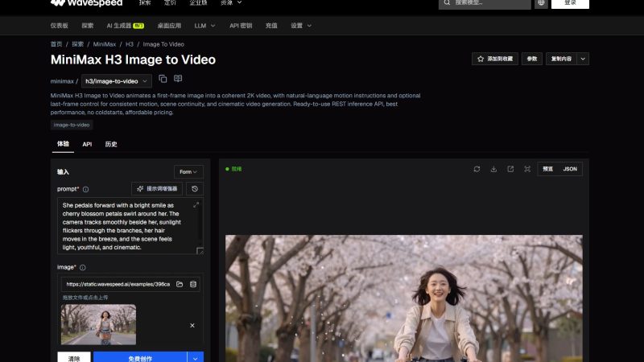Image resolution: width=644 pixels, height=362 pixels.
Task: Go to MiniMax breadcrumb link
Action: [105, 44]
